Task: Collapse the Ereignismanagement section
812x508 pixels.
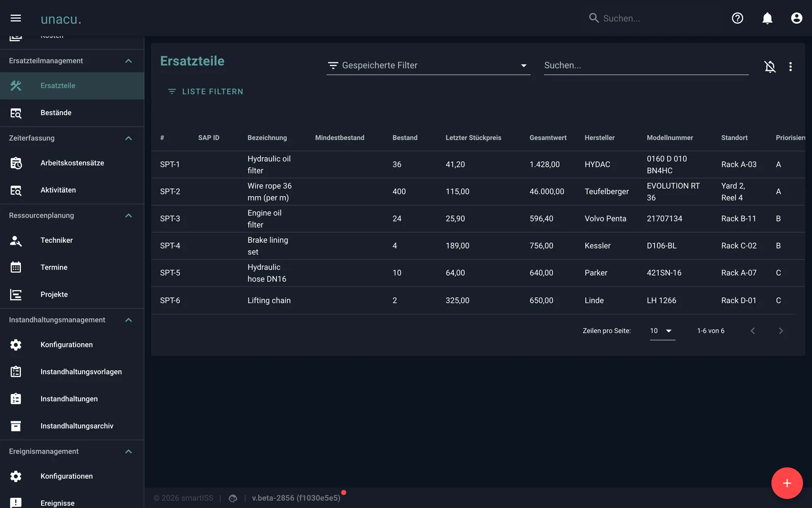Action: pos(128,452)
